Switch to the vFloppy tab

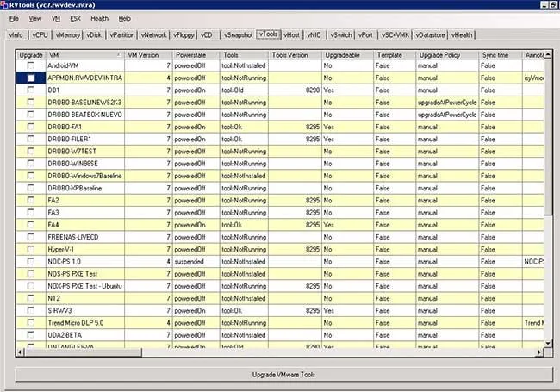[x=184, y=35]
